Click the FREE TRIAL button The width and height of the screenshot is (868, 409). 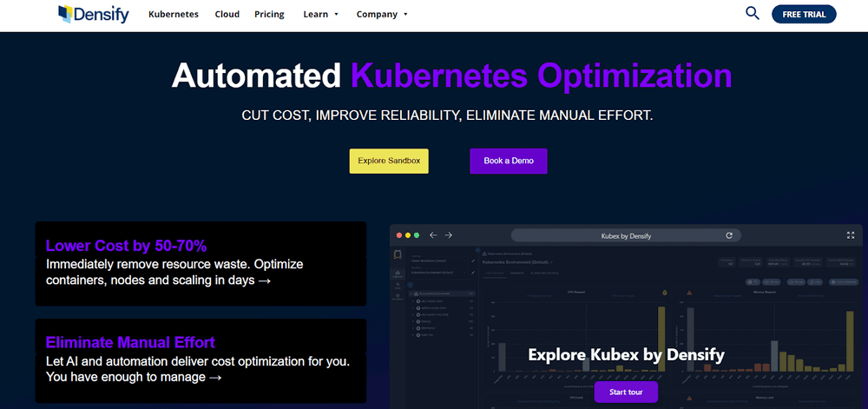click(804, 14)
